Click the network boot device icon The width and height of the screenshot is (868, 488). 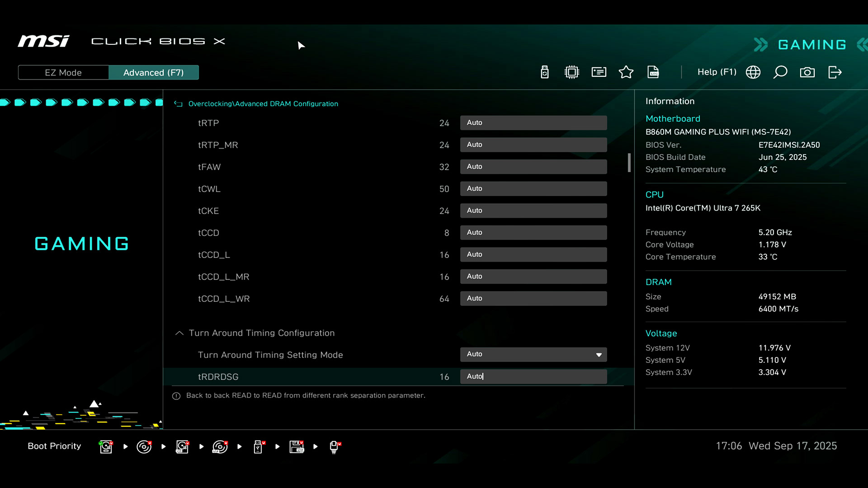pos(335,446)
